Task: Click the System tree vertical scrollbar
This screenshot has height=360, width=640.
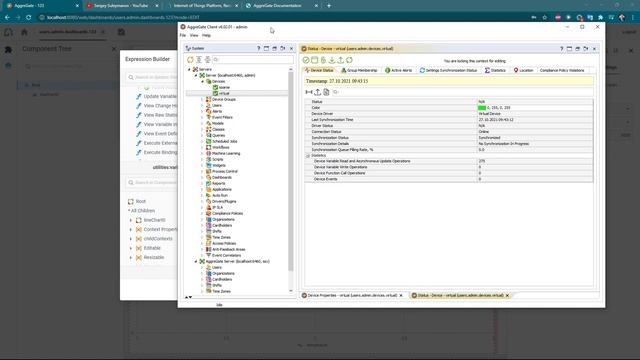Action: (x=291, y=171)
